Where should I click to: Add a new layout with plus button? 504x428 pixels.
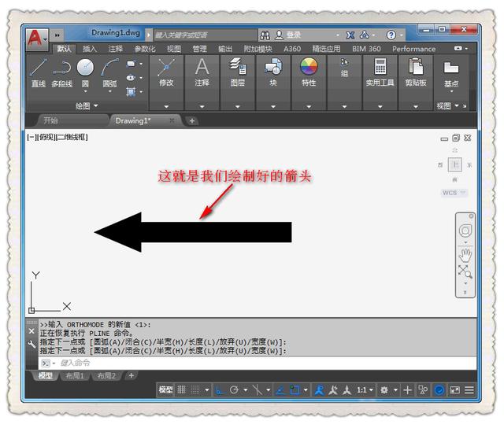click(x=132, y=375)
